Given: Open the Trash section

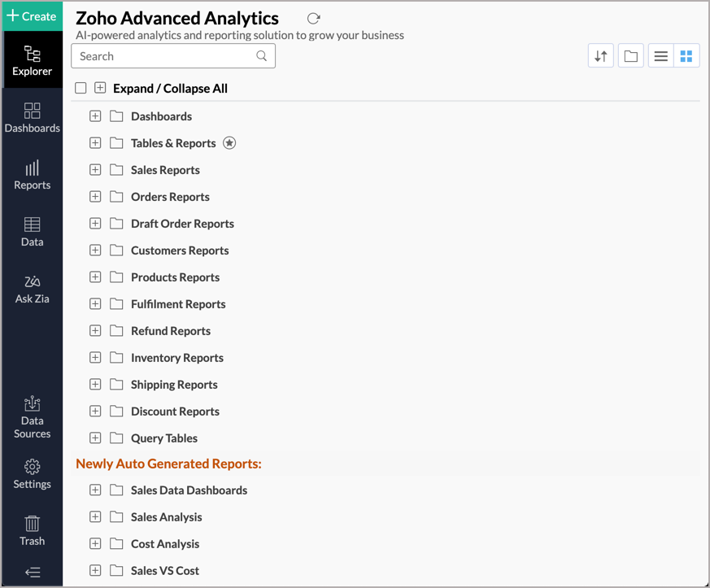Looking at the screenshot, I should [x=32, y=530].
